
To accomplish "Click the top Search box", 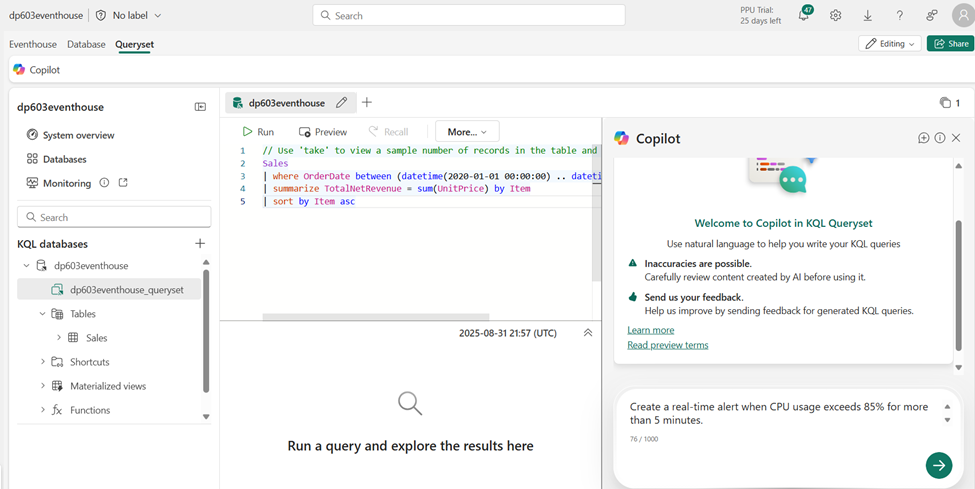I will coord(469,16).
